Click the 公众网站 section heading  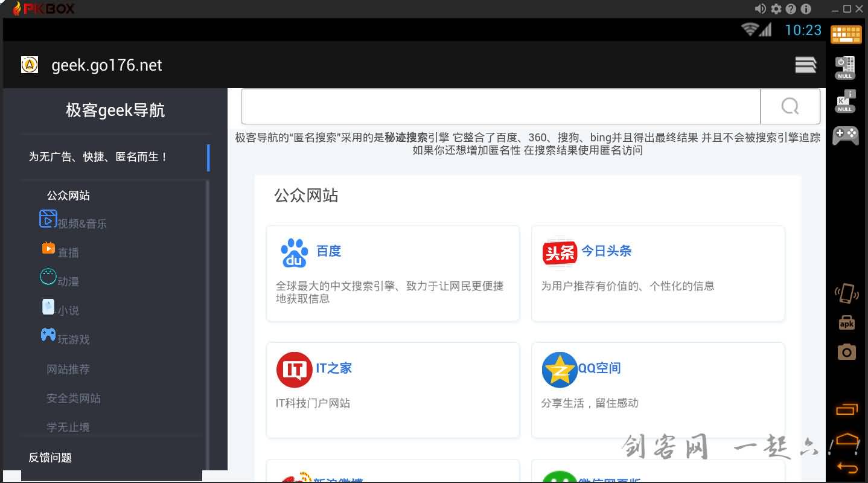306,196
